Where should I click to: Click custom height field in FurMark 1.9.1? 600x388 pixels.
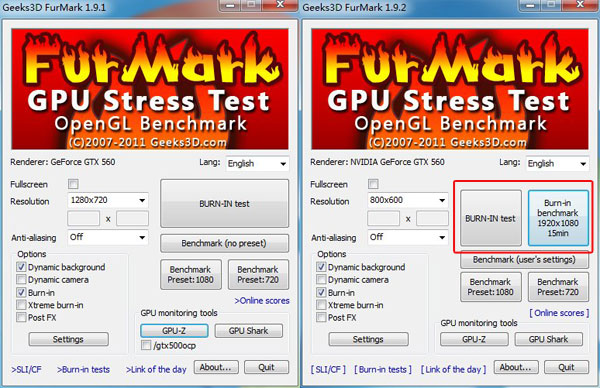click(x=132, y=218)
